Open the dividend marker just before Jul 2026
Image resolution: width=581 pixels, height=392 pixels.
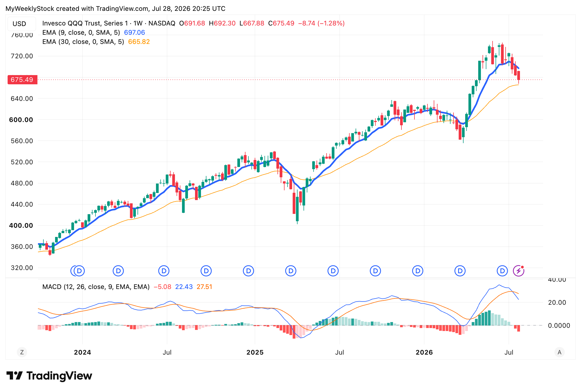click(x=502, y=271)
